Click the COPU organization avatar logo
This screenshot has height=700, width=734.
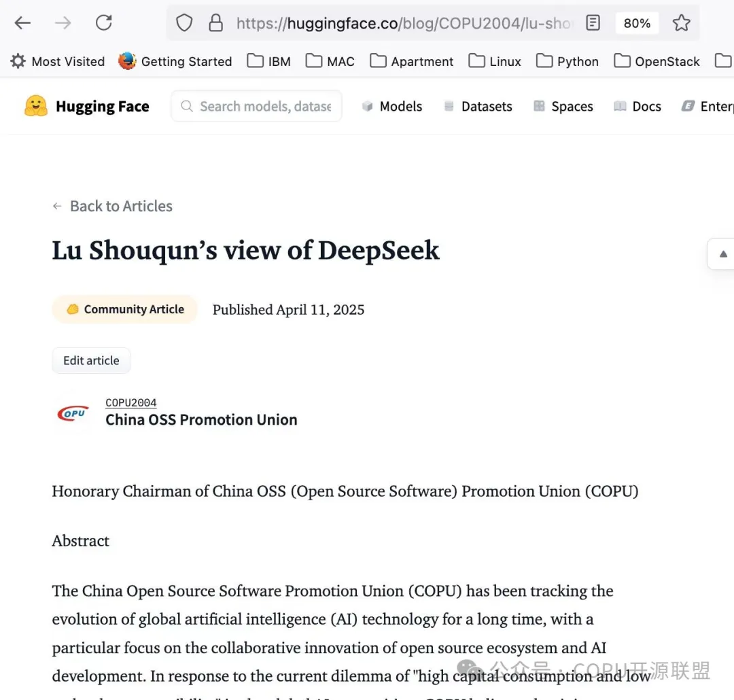[73, 413]
